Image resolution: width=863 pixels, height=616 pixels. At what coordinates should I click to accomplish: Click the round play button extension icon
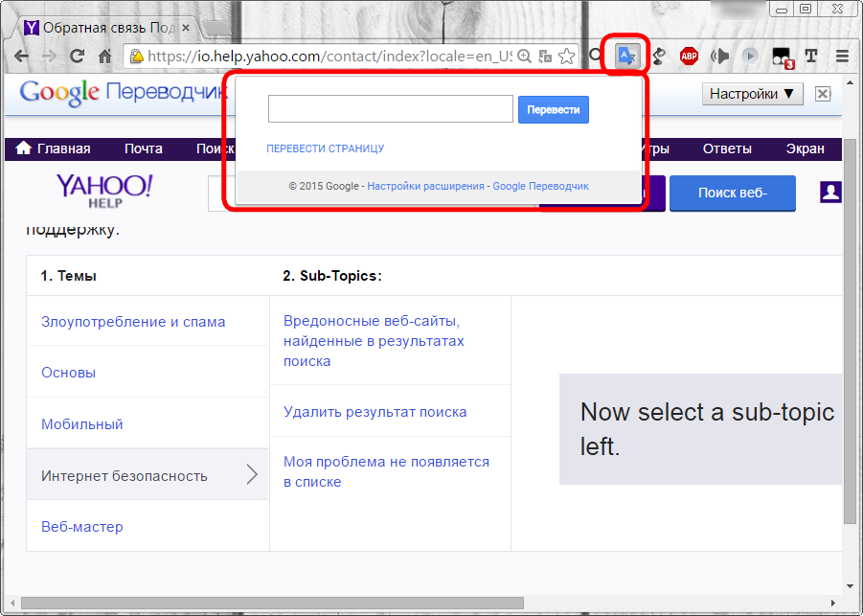click(750, 56)
